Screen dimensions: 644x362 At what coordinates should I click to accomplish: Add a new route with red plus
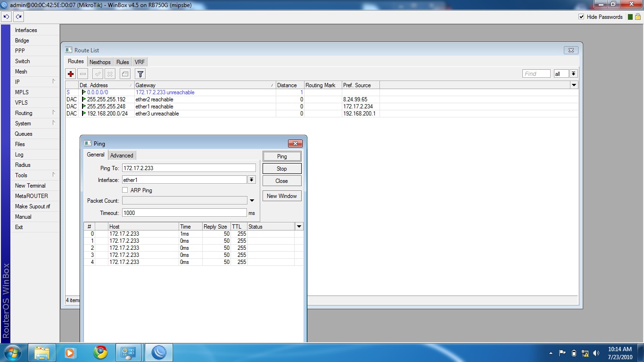click(x=71, y=74)
